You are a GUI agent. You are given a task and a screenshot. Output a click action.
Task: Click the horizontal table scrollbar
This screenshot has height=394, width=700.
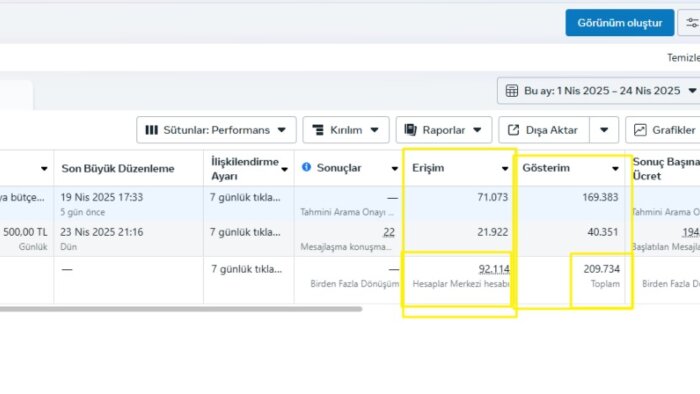coord(181,308)
